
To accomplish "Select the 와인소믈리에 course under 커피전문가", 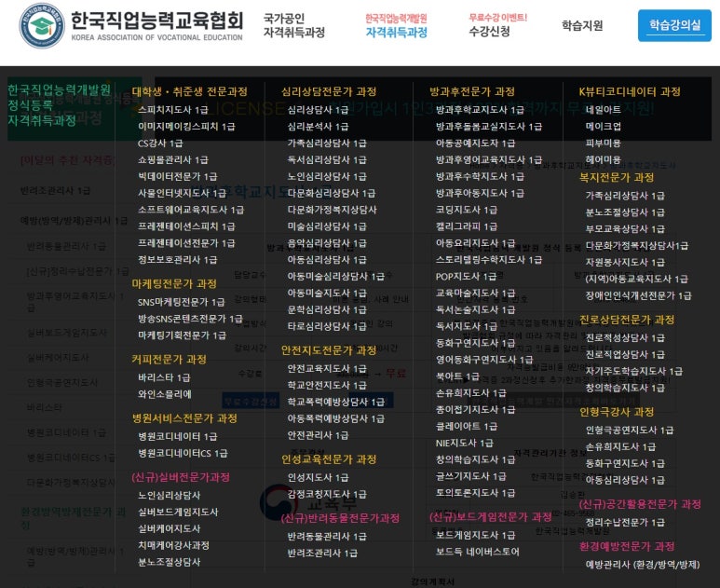I will [x=164, y=393].
